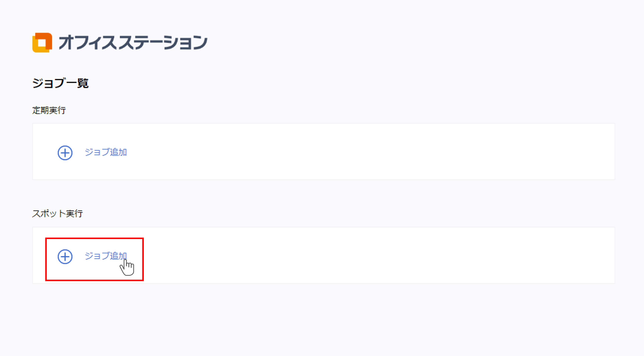Click the 覧 character in the ジョブ一覧 title
The width and height of the screenshot is (644, 356).
tap(83, 83)
